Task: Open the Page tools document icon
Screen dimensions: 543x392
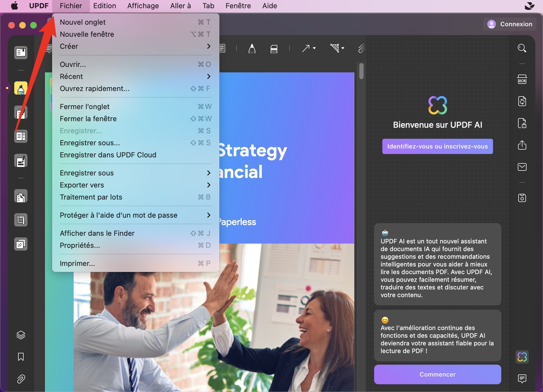Action: coord(21,196)
